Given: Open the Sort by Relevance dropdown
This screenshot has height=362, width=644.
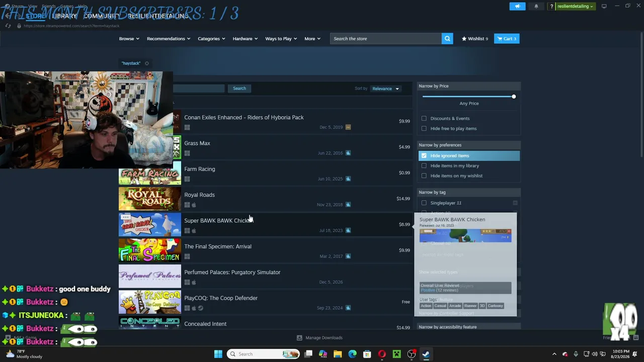Looking at the screenshot, I should pyautogui.click(x=385, y=89).
